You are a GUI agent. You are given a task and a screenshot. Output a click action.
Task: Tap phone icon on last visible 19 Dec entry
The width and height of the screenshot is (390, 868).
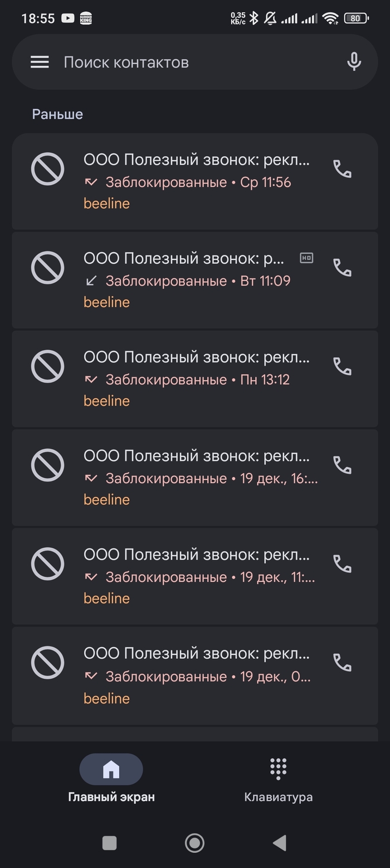pos(342,663)
